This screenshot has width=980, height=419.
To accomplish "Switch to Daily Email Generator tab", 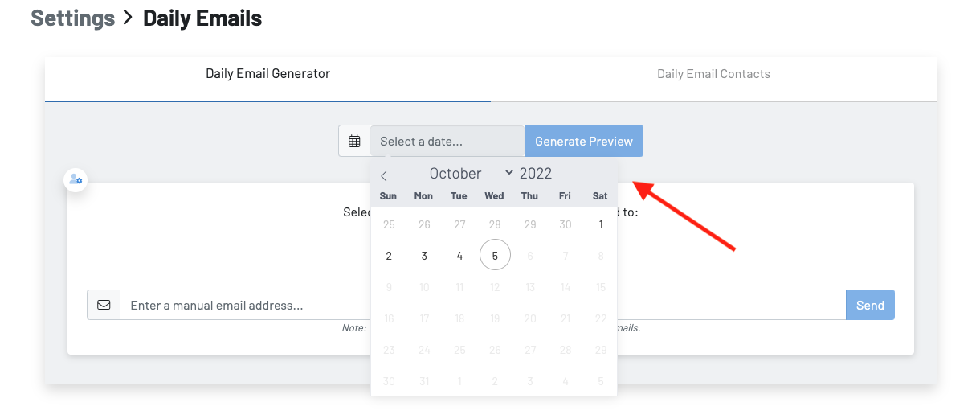I will (267, 74).
